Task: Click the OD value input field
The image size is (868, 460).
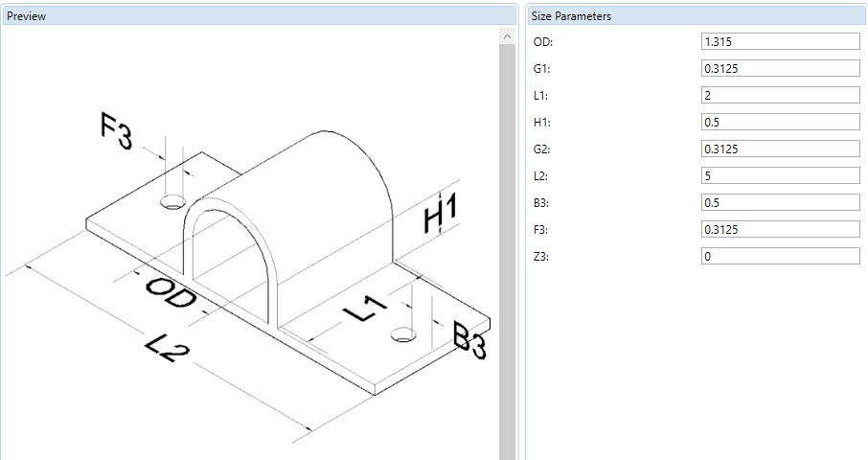Action: tap(780, 42)
